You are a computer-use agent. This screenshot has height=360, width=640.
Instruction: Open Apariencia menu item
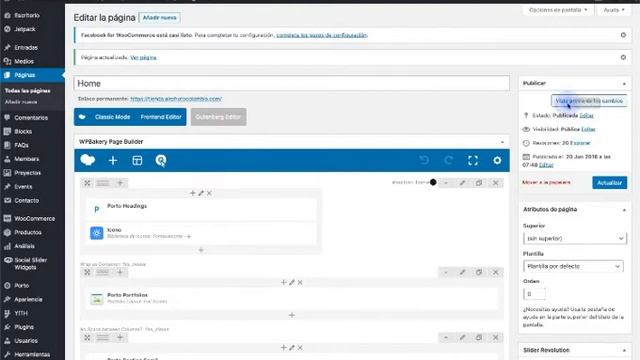tap(28, 300)
